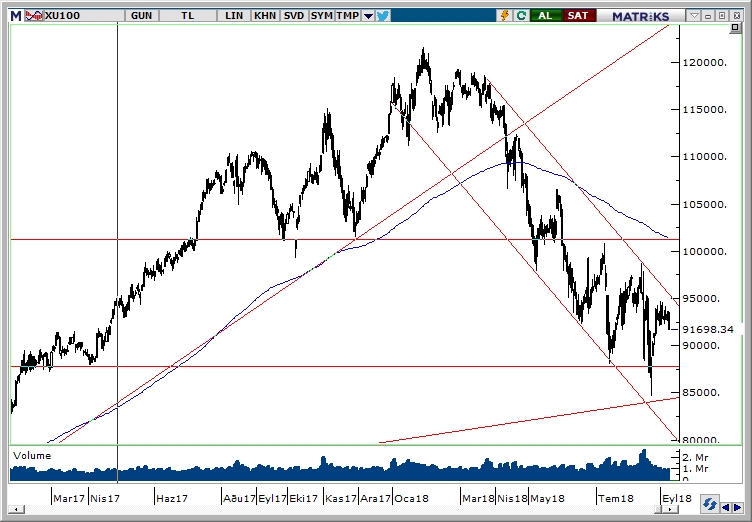
Task: Click the May18 date label
Action: (x=548, y=498)
